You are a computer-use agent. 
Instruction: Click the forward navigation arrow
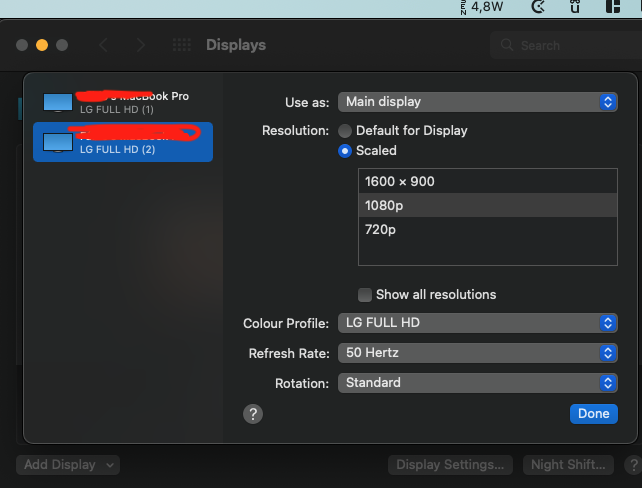click(141, 45)
